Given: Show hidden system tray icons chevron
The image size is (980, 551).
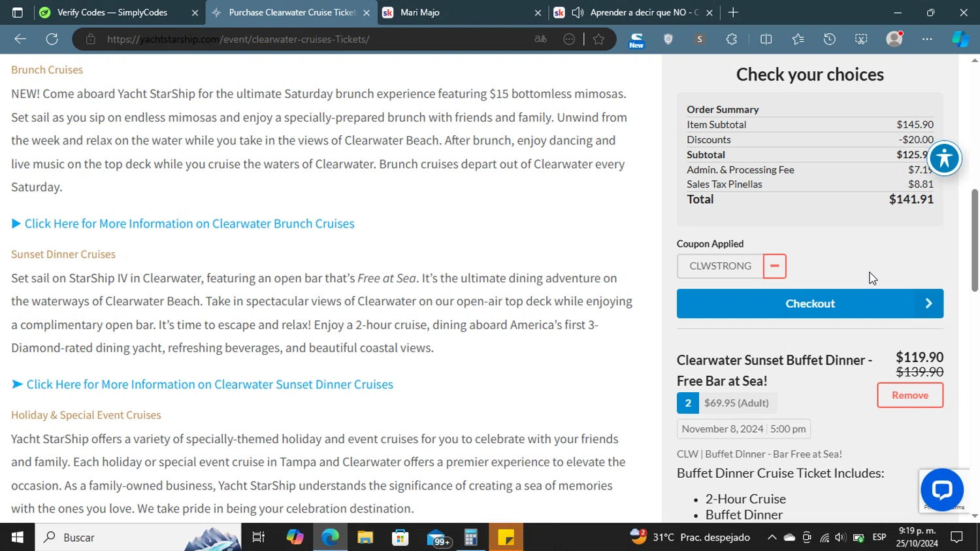Looking at the screenshot, I should (772, 537).
